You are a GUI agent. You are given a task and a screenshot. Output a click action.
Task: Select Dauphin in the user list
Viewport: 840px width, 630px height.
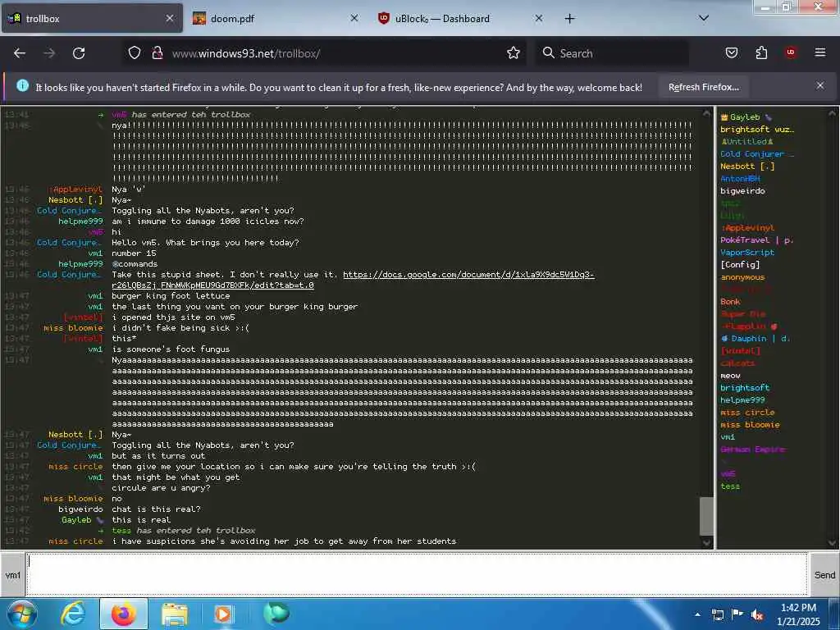[756, 339]
